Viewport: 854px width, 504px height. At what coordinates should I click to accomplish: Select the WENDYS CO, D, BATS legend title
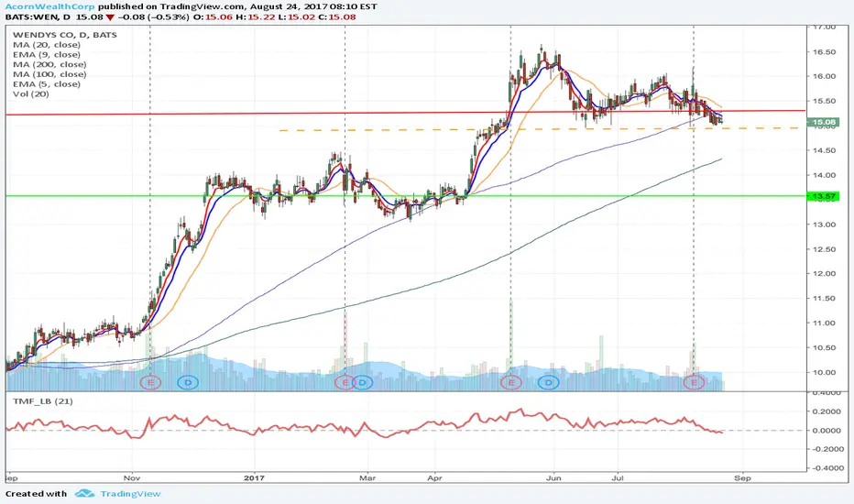point(65,35)
